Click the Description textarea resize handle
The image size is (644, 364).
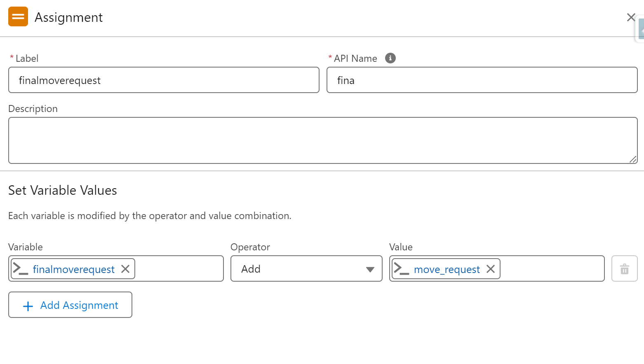(x=633, y=159)
